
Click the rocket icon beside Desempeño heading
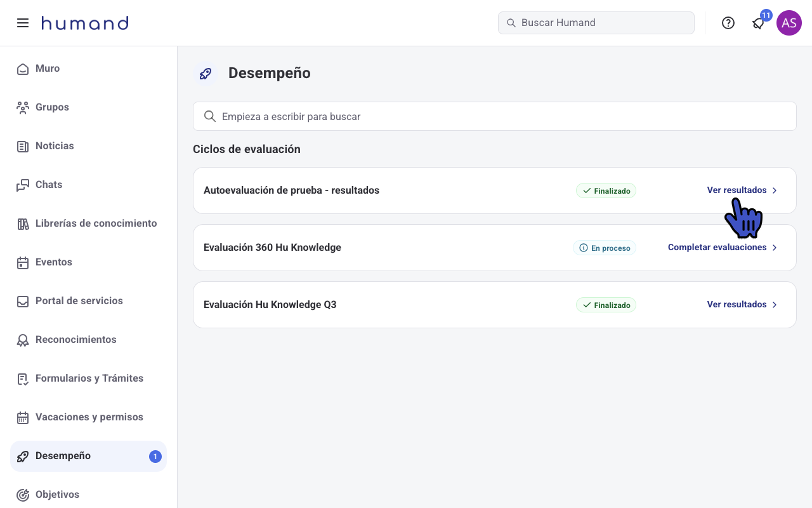(206, 74)
